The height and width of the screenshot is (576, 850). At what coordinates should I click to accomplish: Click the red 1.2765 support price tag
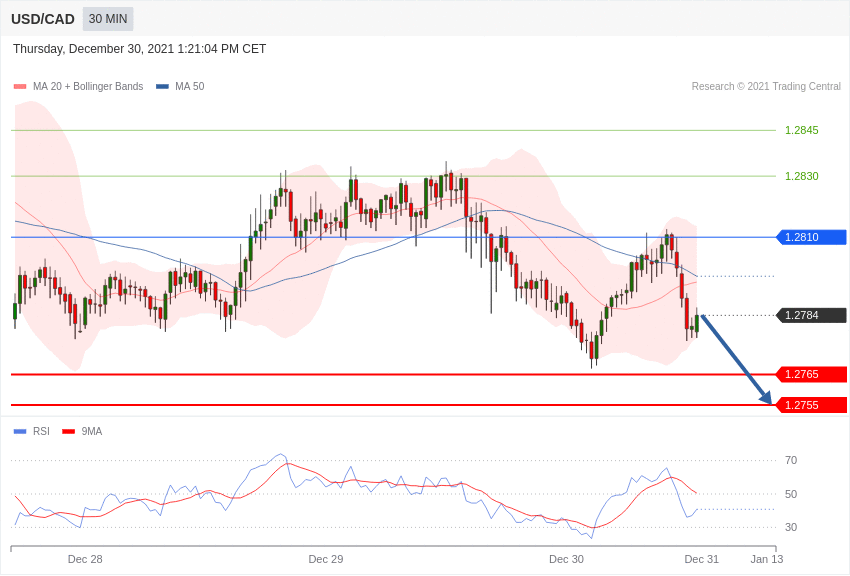click(812, 374)
